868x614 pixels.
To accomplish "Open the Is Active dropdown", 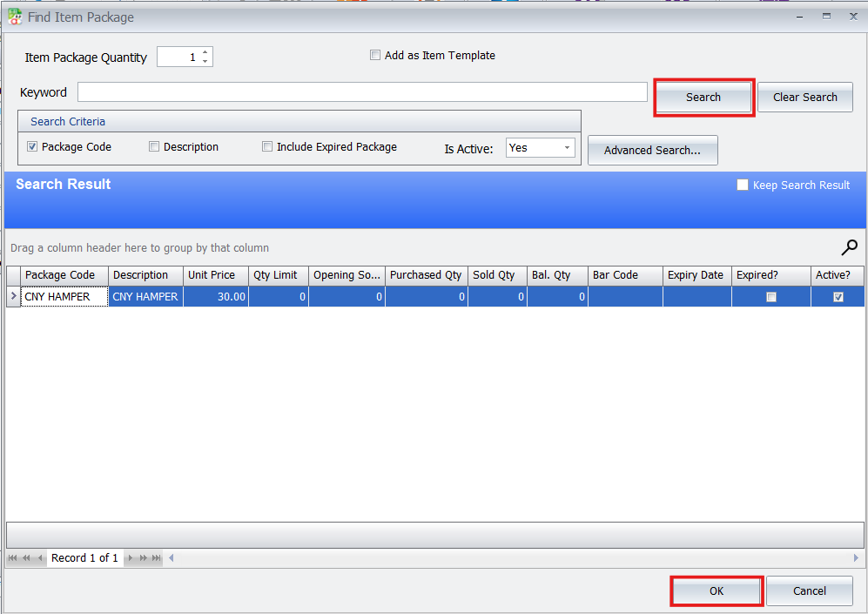I will (568, 148).
